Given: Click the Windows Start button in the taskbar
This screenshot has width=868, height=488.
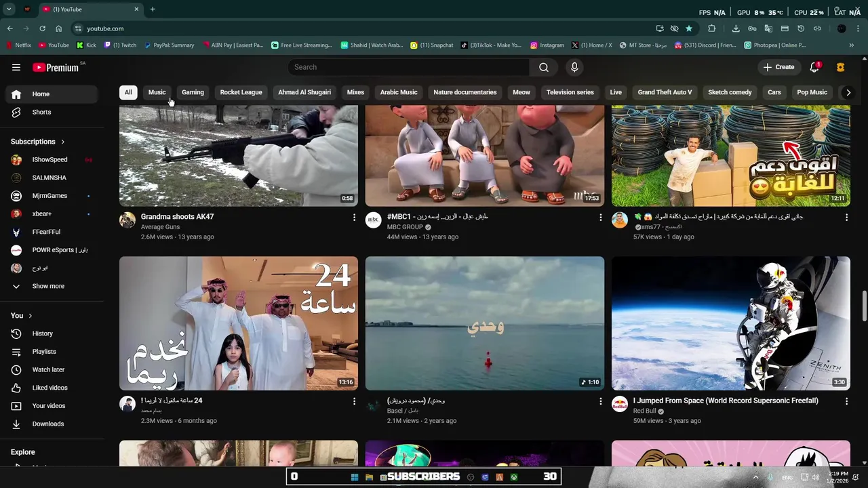Looking at the screenshot, I should (x=354, y=477).
